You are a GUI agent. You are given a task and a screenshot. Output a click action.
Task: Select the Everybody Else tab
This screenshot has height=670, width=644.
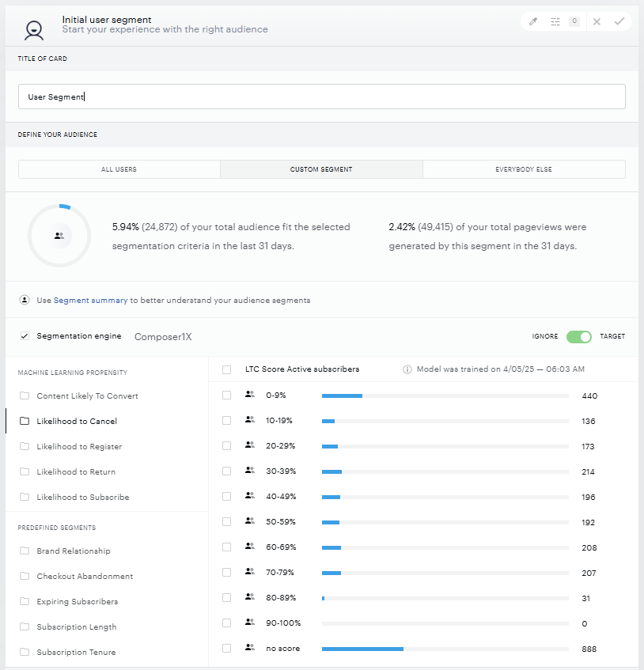click(524, 169)
